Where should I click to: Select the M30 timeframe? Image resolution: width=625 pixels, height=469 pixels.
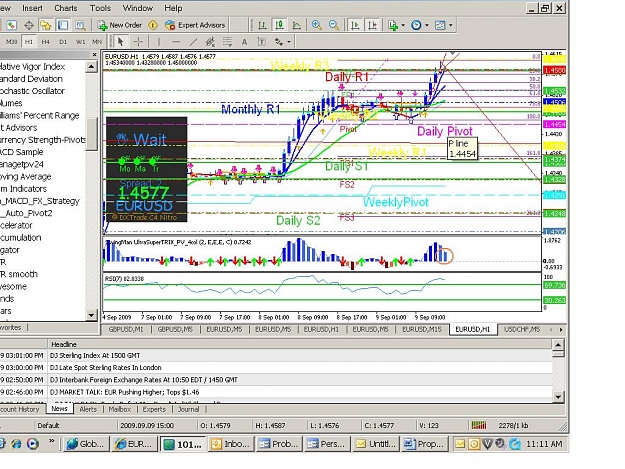[x=12, y=41]
